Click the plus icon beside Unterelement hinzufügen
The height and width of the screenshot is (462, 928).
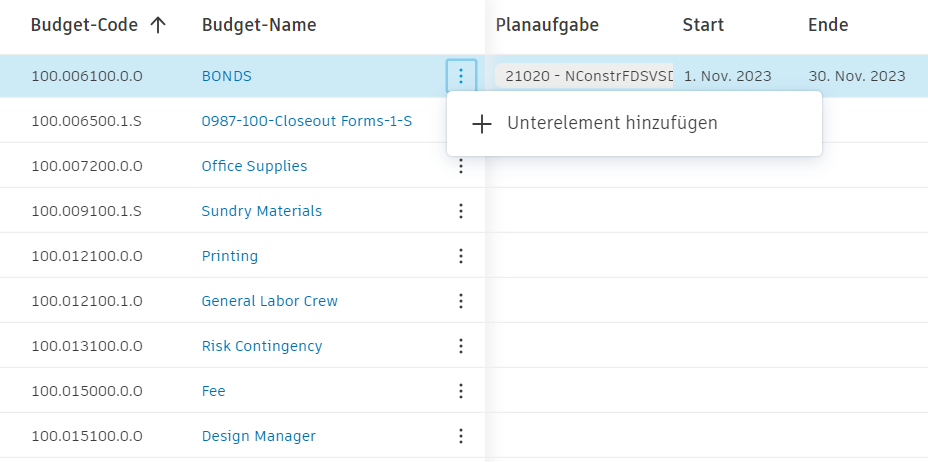(482, 124)
